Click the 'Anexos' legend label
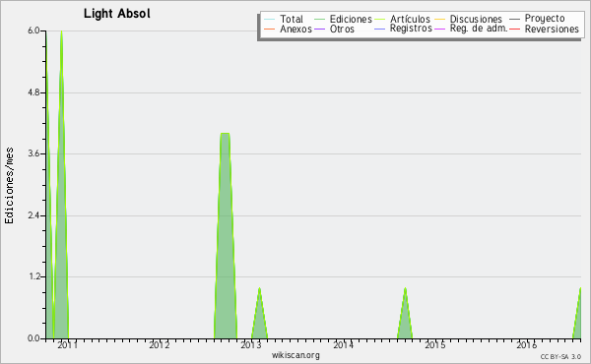This screenshot has width=591, height=364. tap(295, 29)
